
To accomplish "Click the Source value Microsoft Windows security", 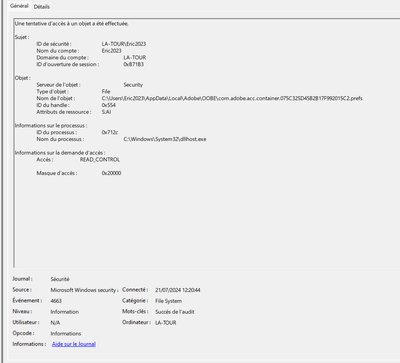I will point(84,290).
